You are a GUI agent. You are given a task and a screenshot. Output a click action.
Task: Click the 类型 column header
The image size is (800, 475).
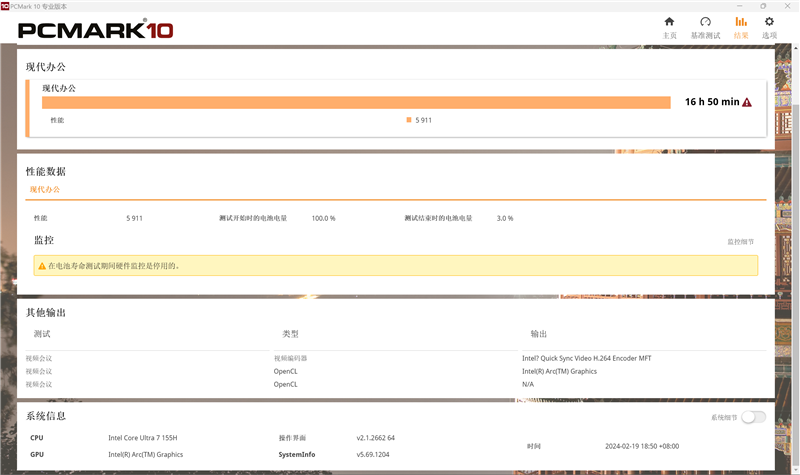[x=290, y=334]
